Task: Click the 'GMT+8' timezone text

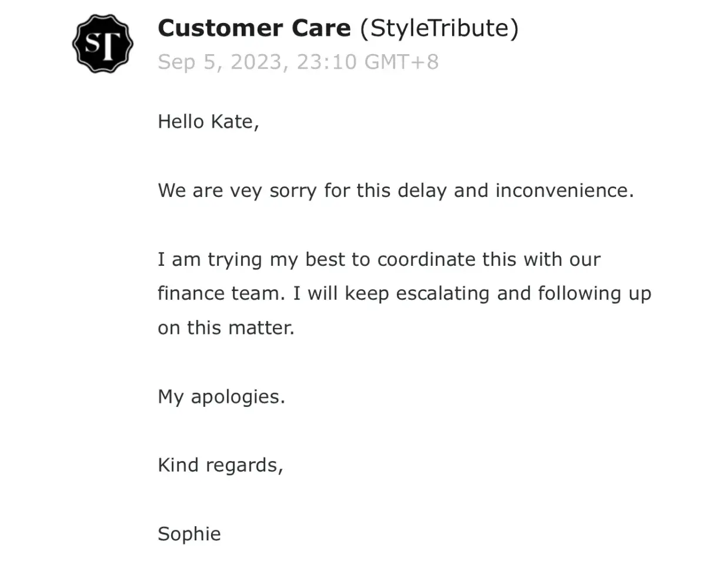Action: 402,62
